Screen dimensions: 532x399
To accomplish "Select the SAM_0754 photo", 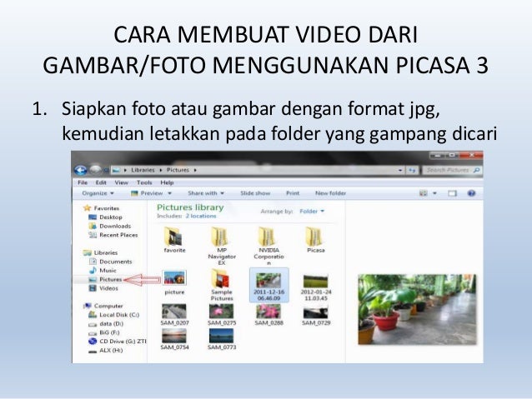I will [174, 339].
